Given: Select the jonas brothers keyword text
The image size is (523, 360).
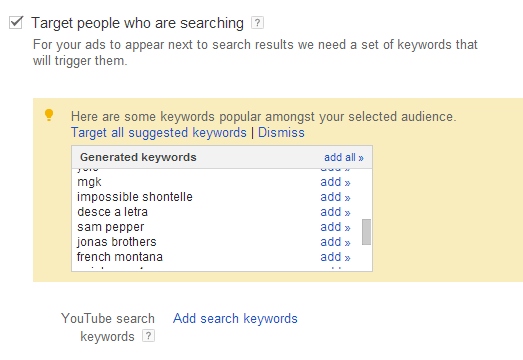Looking at the screenshot, I should [x=117, y=242].
